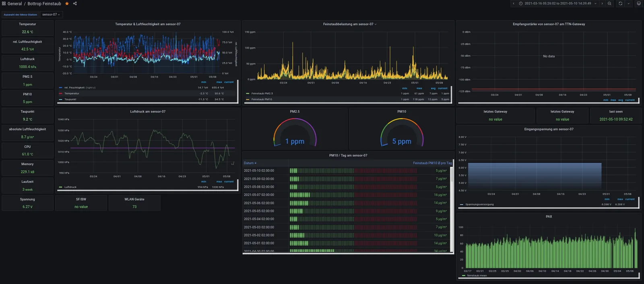Click the 229.1 kB Memory value
644x284 pixels.
[27, 172]
